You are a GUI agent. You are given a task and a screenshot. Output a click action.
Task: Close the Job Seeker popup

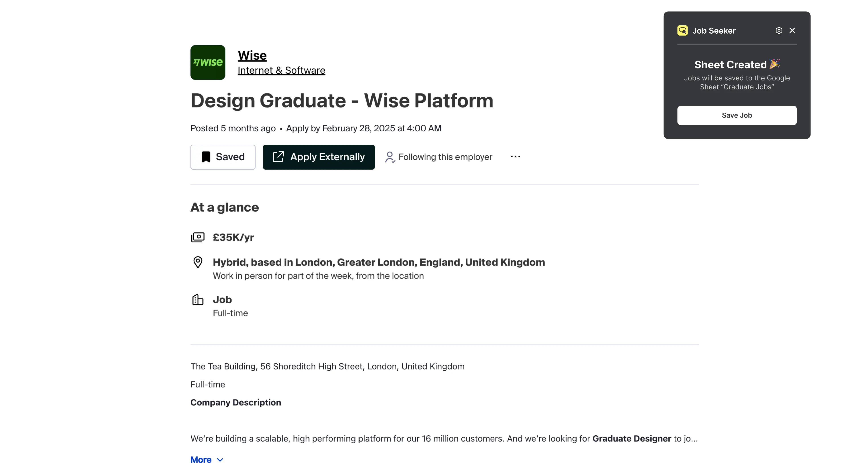point(792,30)
